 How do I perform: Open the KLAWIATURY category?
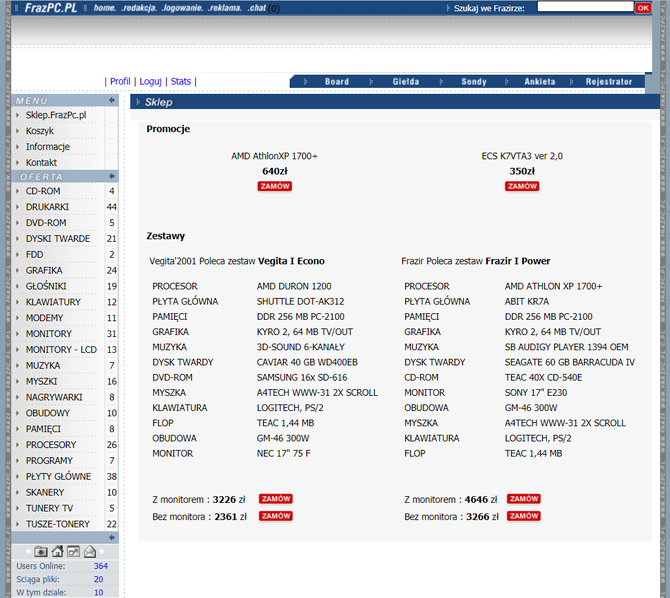point(53,302)
